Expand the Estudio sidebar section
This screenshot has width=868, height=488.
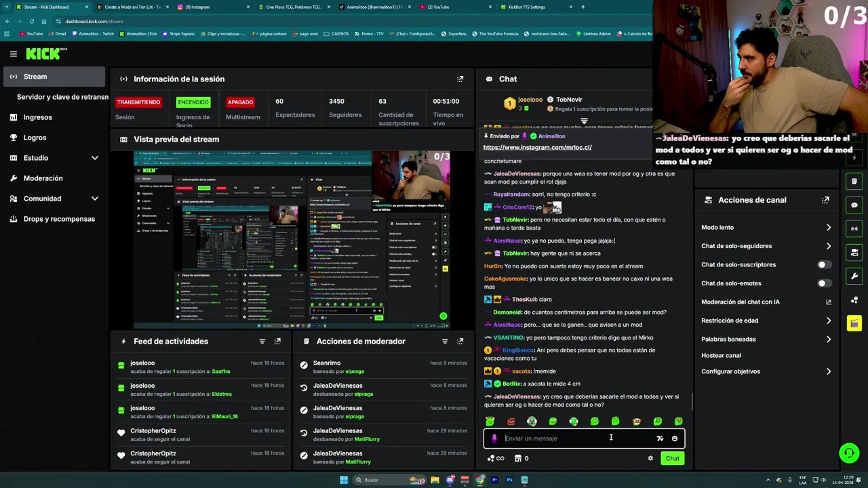95,158
